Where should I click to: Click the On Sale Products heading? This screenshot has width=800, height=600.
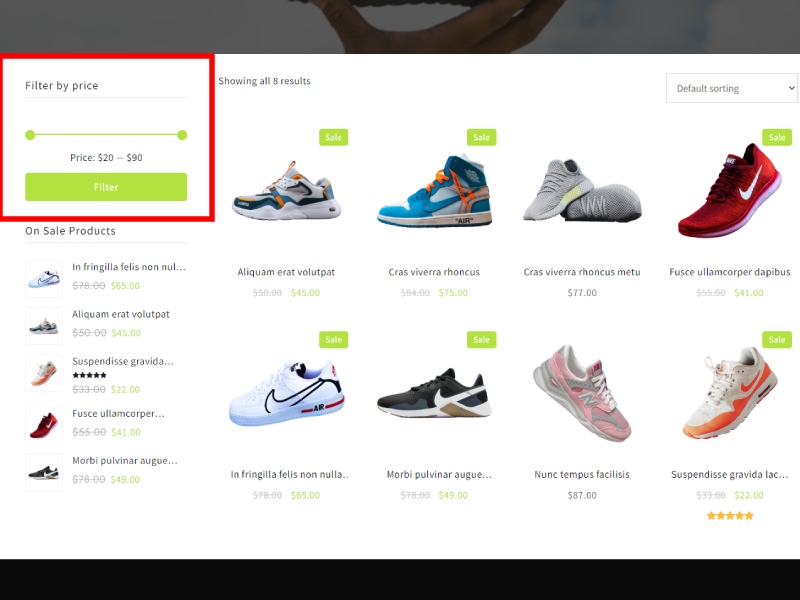(x=70, y=231)
